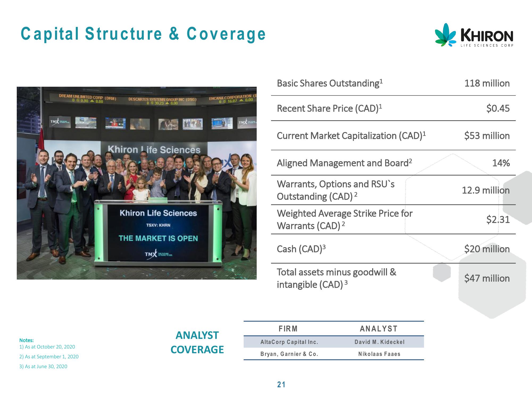Click Total assets minus goodwill & intangible label

[336, 278]
